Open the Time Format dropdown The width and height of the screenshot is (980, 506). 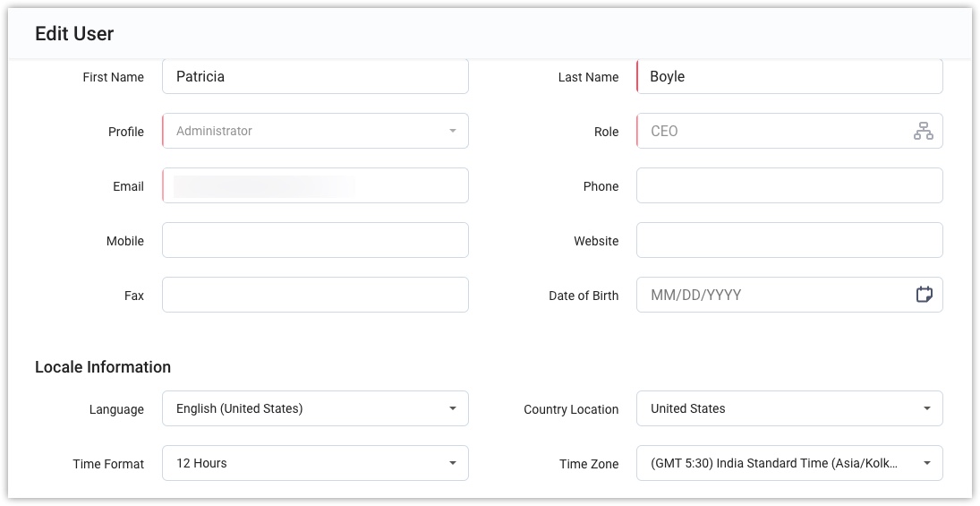(x=315, y=464)
